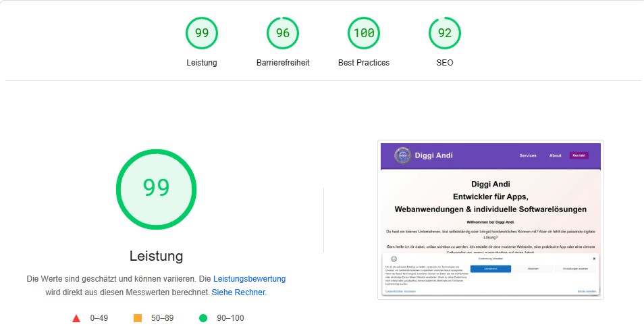This screenshot has height=333, width=644.
Task: Select the Best Practices gauge showing 100
Action: [364, 33]
